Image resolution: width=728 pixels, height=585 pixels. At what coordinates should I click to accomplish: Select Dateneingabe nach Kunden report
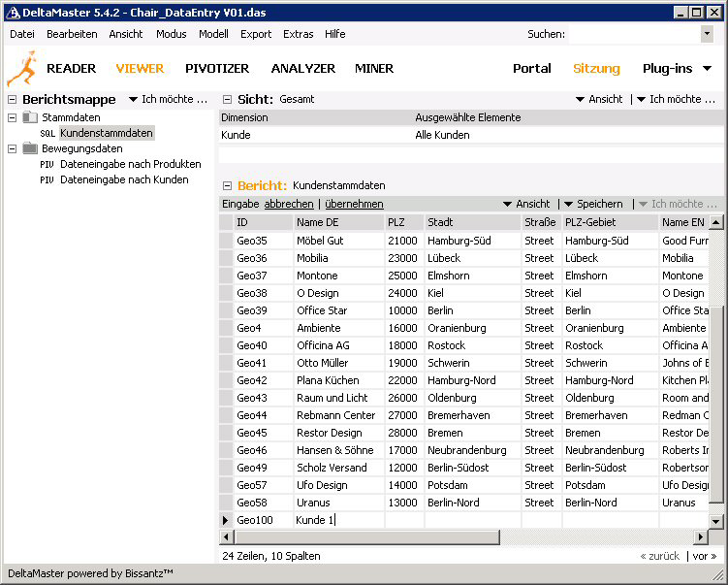click(124, 179)
